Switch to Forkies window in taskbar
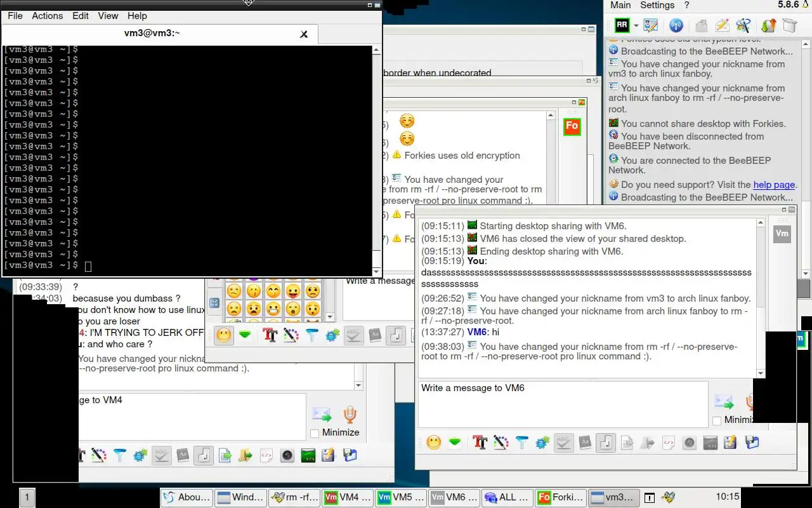Image resolution: width=812 pixels, height=508 pixels. pos(560,497)
